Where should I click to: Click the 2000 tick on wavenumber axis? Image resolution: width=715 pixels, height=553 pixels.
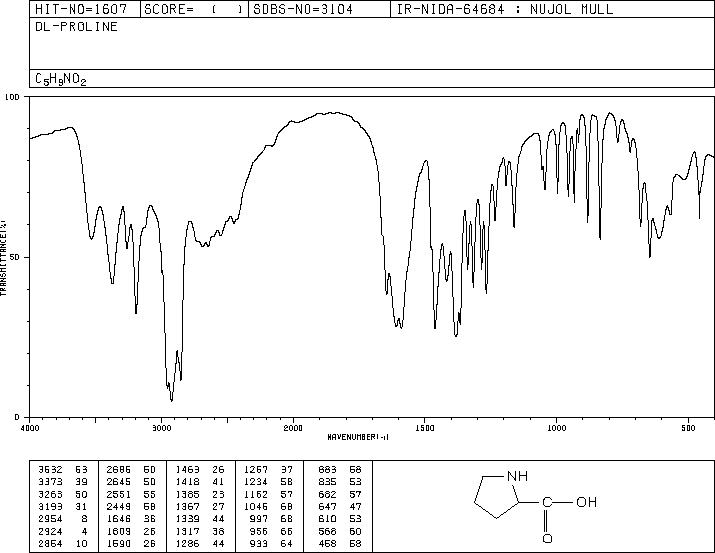pyautogui.click(x=293, y=428)
